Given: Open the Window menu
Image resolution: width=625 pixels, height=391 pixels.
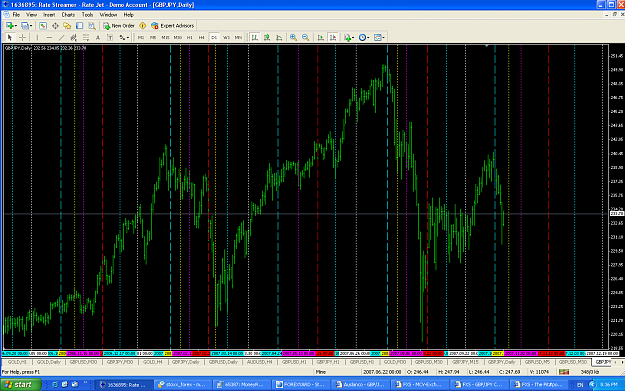Looking at the screenshot, I should (108, 15).
